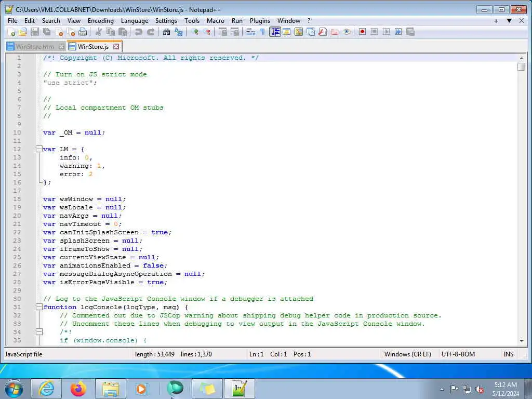This screenshot has height=399, width=532.
Task: Click Windows (CR LF) in status bar
Action: tap(407, 354)
